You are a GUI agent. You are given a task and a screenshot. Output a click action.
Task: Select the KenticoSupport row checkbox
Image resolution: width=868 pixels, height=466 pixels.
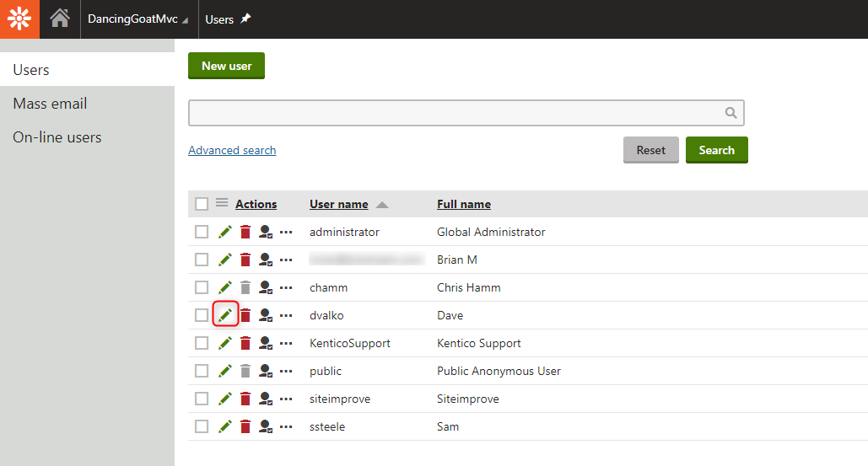point(202,343)
